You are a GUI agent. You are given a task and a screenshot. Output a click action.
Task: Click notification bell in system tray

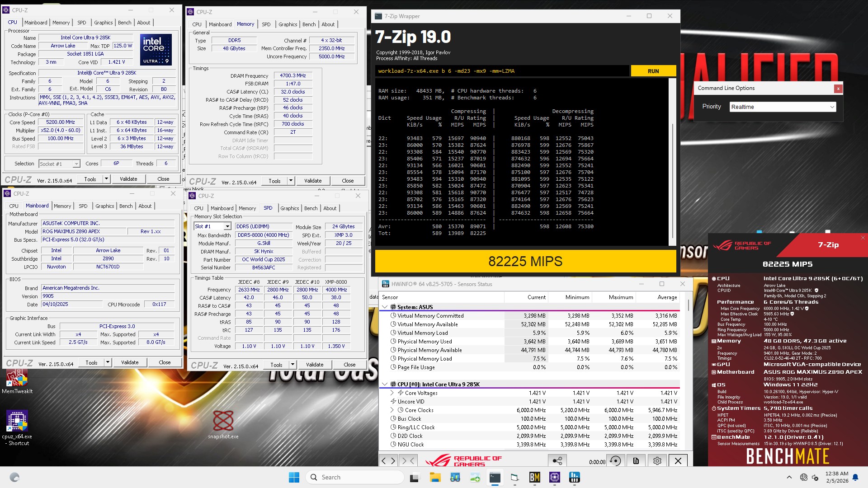[855, 477]
